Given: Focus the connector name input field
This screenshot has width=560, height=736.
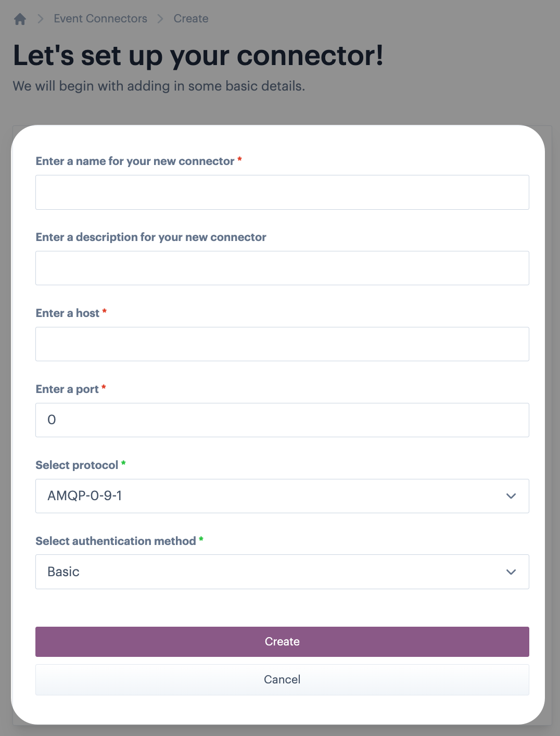Looking at the screenshot, I should [x=282, y=193].
